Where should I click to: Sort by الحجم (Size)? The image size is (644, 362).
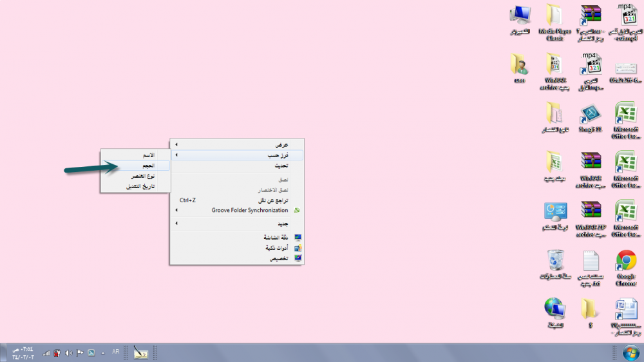[135, 166]
